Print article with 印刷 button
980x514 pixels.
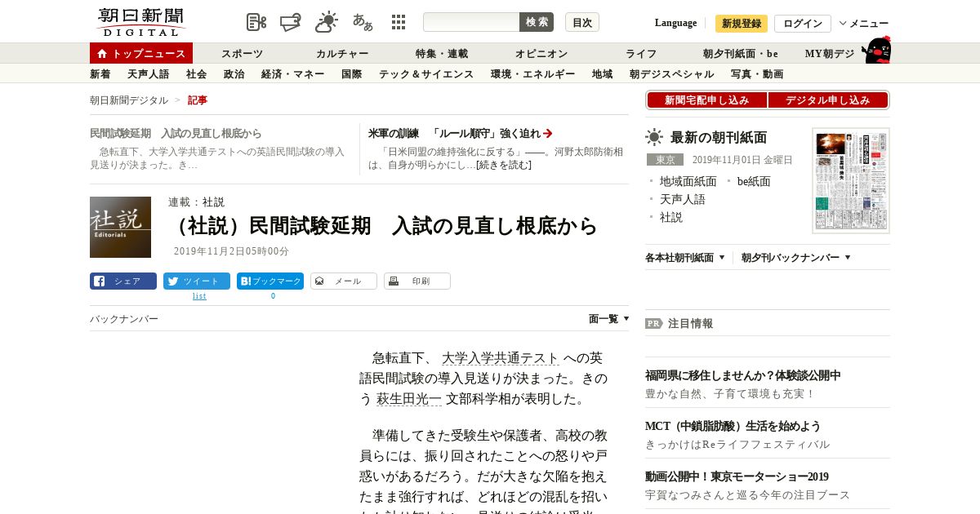(417, 281)
